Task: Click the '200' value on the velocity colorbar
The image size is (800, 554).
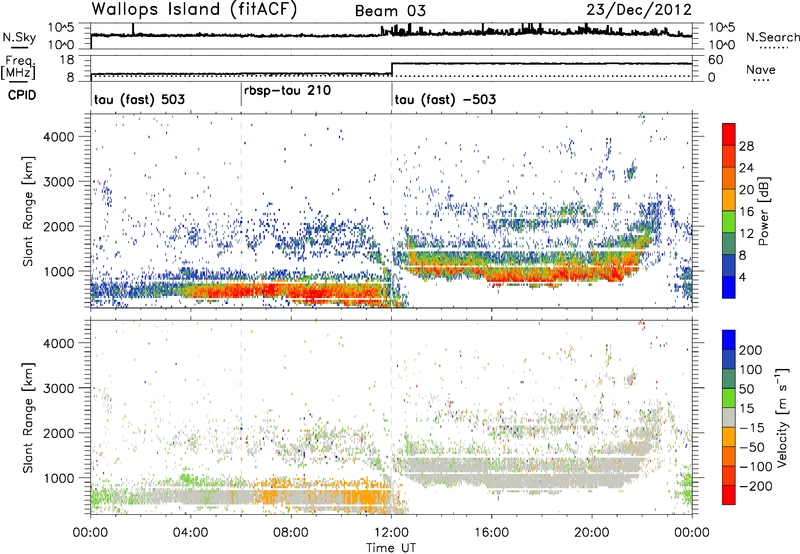Action: pos(751,350)
